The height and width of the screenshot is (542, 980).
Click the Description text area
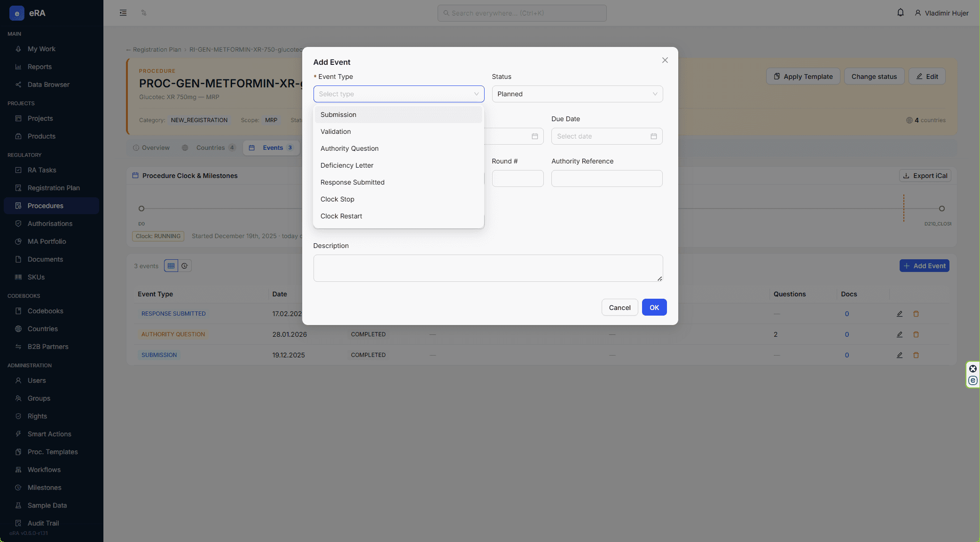[x=488, y=268]
